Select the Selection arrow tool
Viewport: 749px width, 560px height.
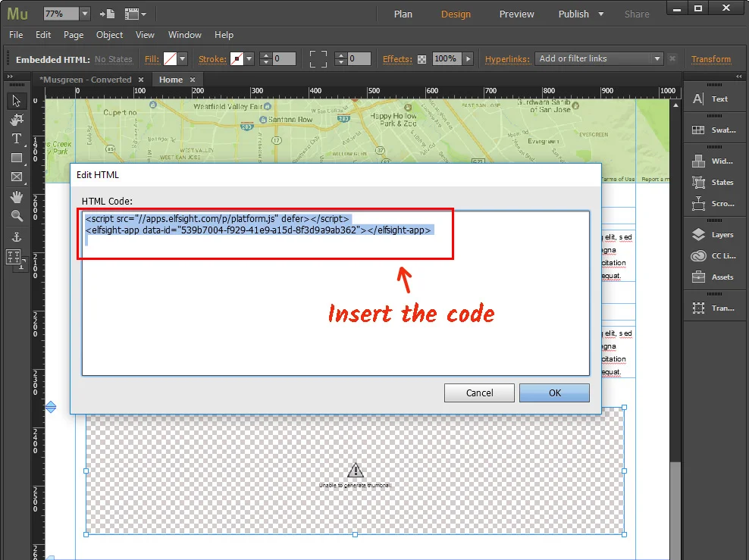16,101
